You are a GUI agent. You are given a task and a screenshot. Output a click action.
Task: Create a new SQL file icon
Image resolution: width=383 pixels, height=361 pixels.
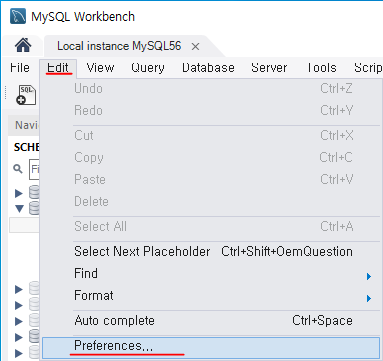[x=26, y=95]
